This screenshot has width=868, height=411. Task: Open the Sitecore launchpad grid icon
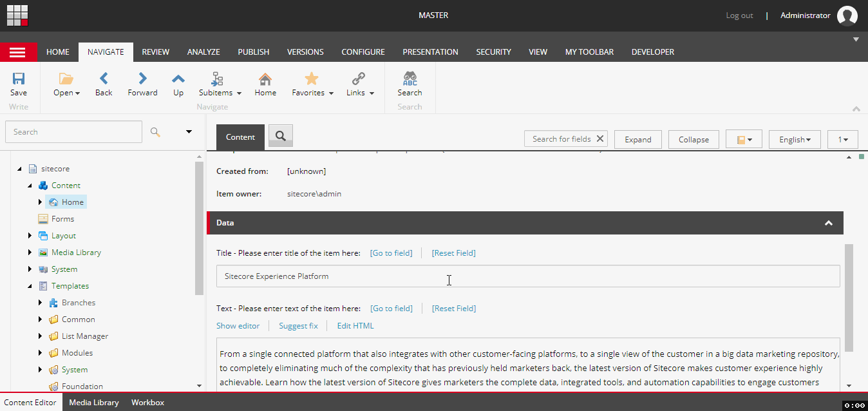click(x=17, y=15)
